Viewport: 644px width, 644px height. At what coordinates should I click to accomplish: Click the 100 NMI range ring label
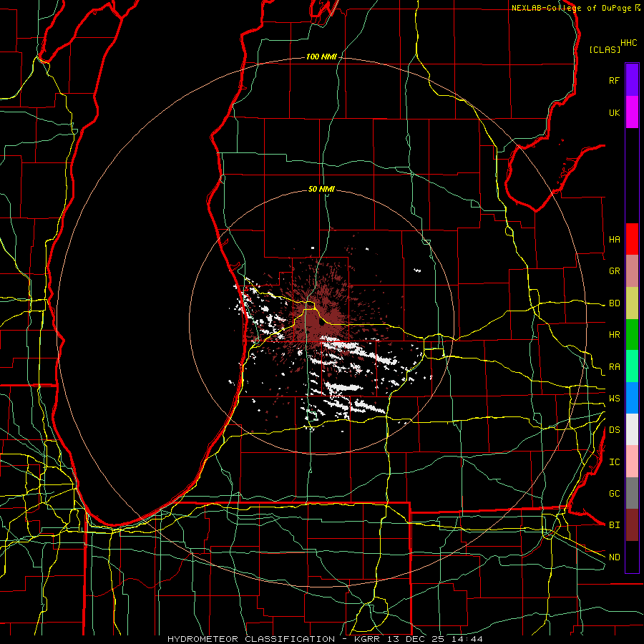click(x=321, y=57)
